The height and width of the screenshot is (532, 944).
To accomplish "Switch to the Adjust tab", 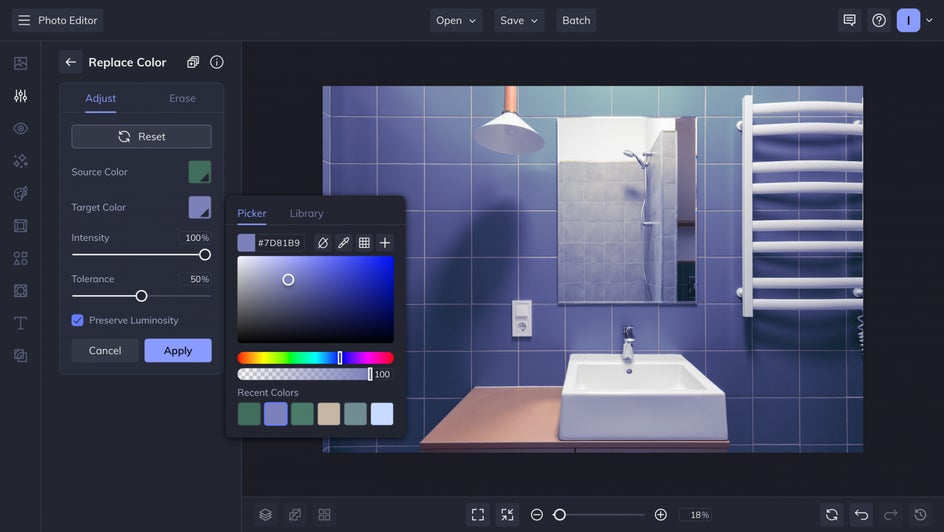I will 101,98.
